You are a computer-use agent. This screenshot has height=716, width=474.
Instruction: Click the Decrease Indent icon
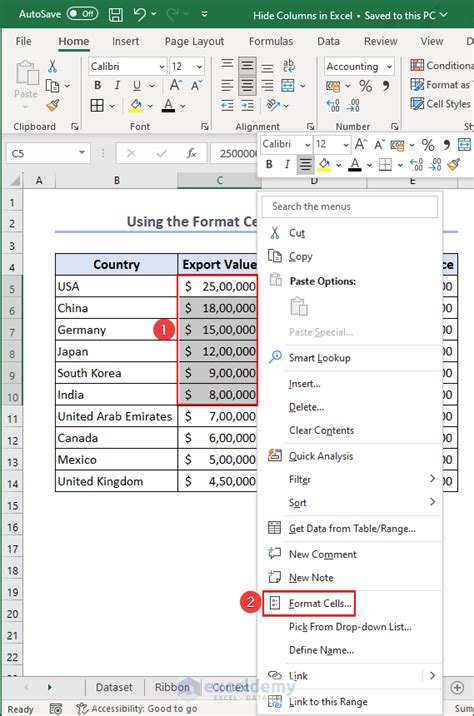[227, 106]
